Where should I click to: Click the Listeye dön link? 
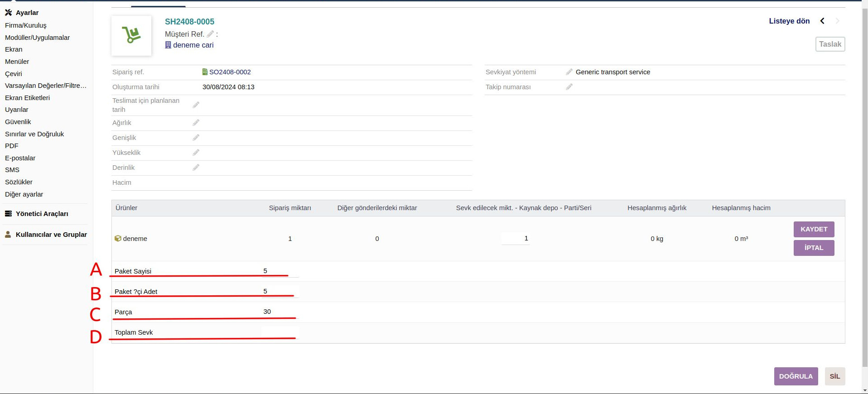(789, 21)
